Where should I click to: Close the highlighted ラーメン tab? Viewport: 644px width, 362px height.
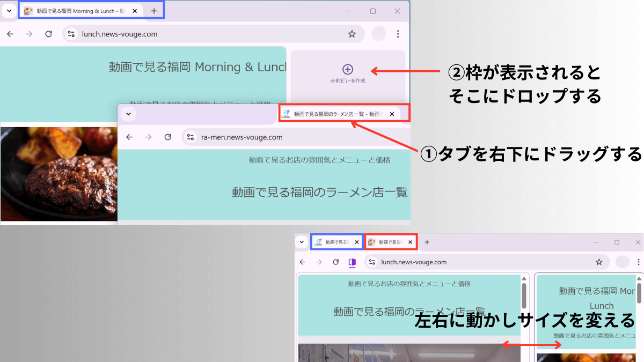click(x=392, y=114)
